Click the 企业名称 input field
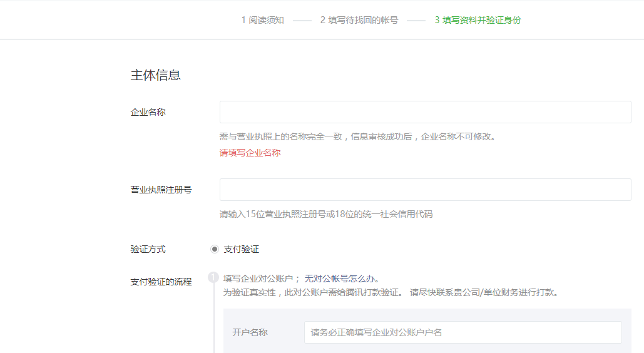The width and height of the screenshot is (644, 353). point(425,112)
